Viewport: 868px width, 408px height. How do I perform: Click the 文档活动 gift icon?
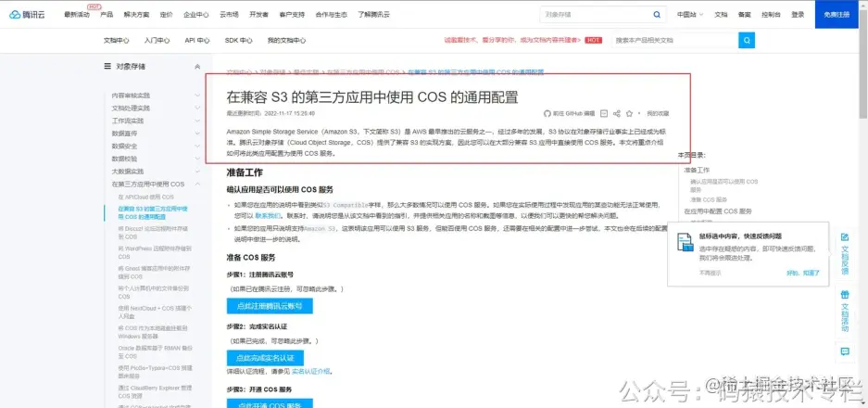point(845,294)
